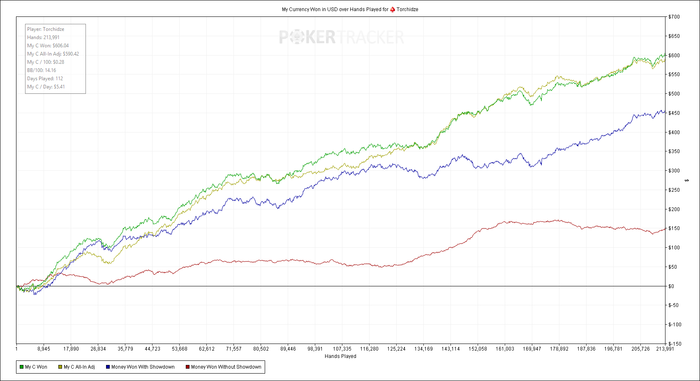Click the 134,169 x-axis tick label
The height and width of the screenshot is (381, 700).
click(x=423, y=349)
